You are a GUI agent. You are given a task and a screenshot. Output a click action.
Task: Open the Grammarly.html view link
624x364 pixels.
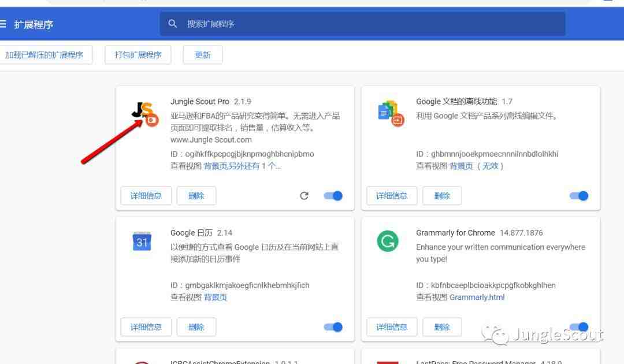pyautogui.click(x=477, y=297)
